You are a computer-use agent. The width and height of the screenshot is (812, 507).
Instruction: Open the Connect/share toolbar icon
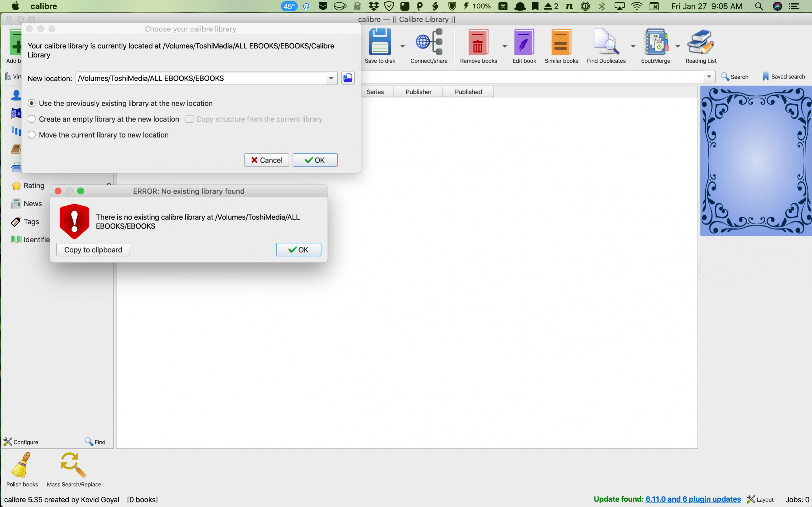point(429,42)
